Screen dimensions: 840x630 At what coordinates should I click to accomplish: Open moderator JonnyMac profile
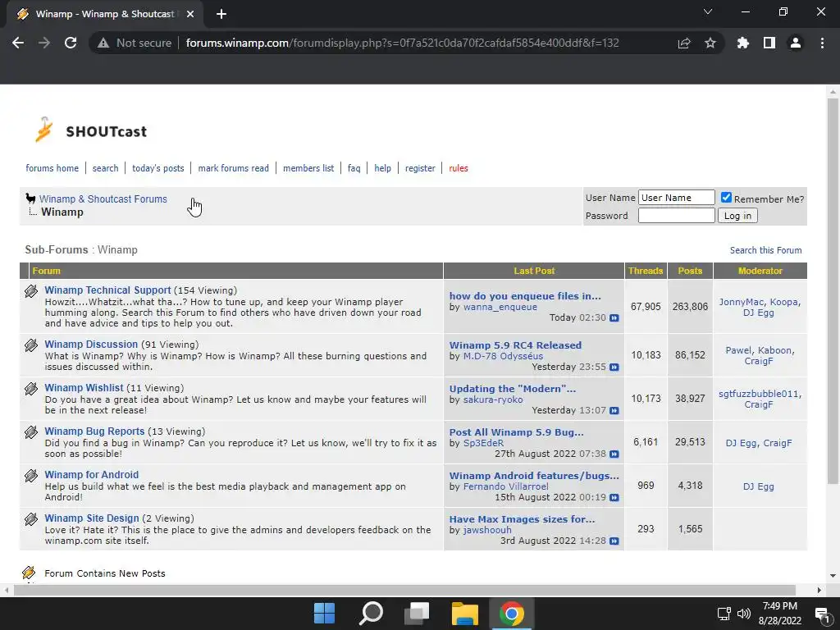coord(741,302)
